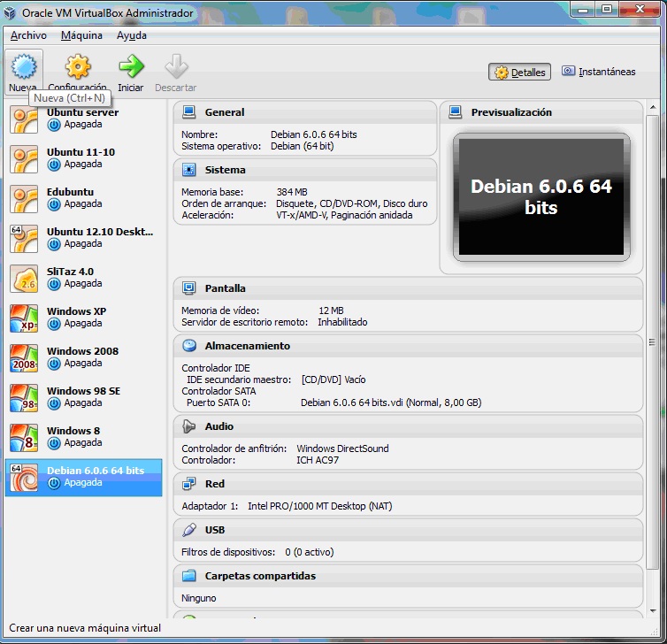Click the Nueva toolbar icon

pyautogui.click(x=23, y=67)
